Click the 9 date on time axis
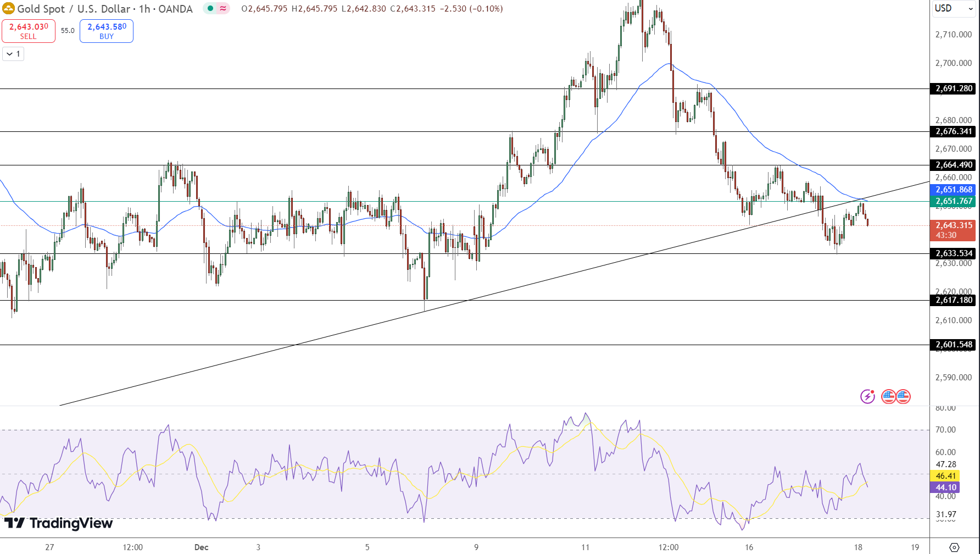This screenshot has width=980, height=554. tap(476, 547)
